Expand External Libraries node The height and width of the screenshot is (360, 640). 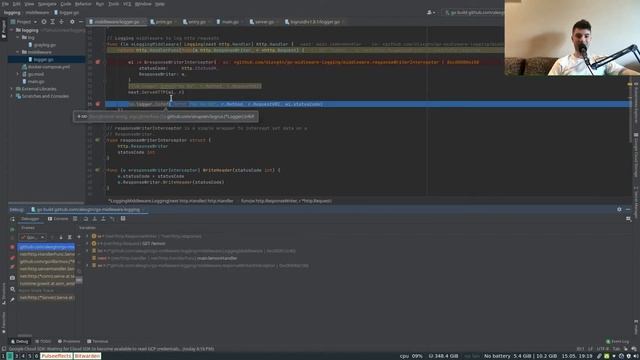pos(12,89)
